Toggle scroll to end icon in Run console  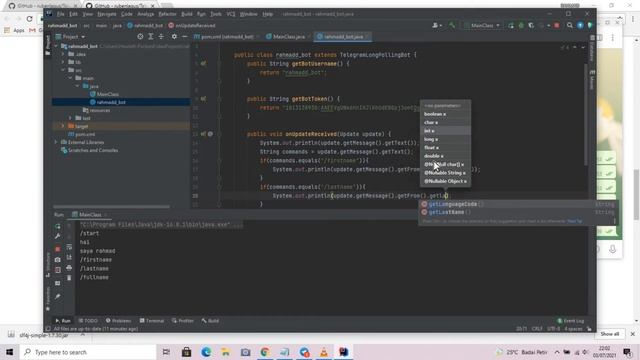pyautogui.click(x=69, y=257)
